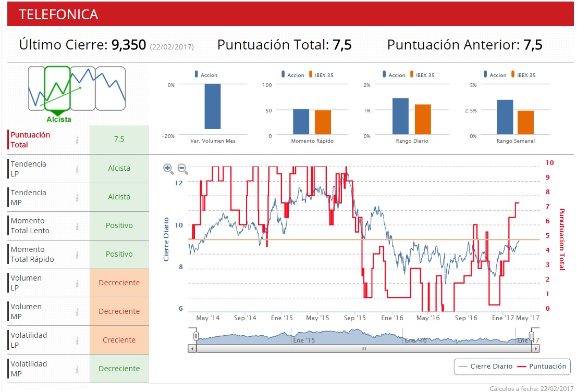Toggle IBEX 35 legend in Rango Diario chart
The width and height of the screenshot is (577, 392).
click(422, 74)
